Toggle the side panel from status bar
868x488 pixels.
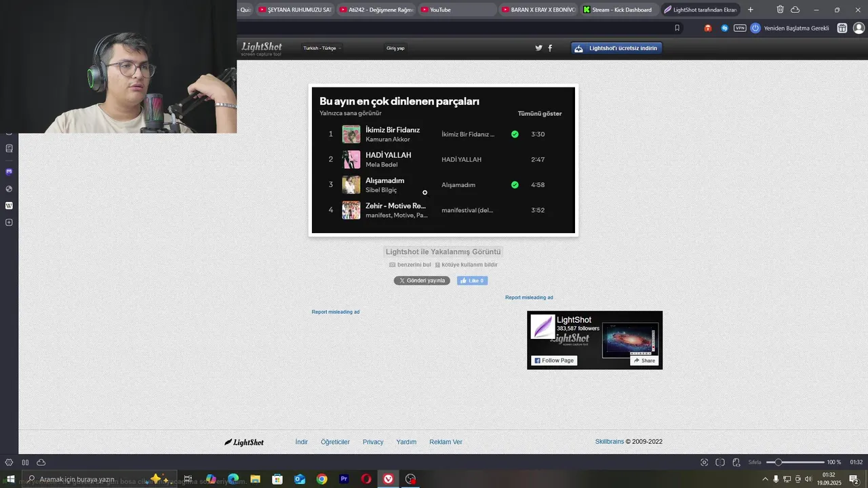tap(25, 462)
